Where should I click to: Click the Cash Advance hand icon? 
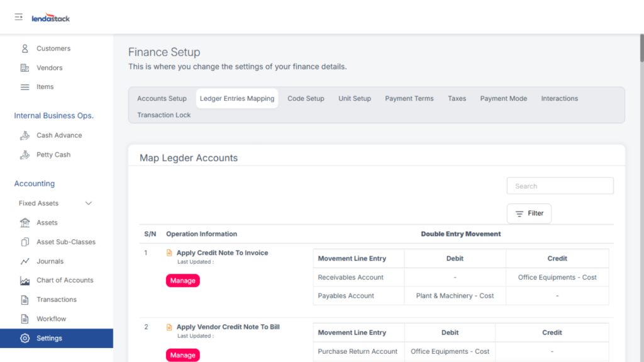25,135
